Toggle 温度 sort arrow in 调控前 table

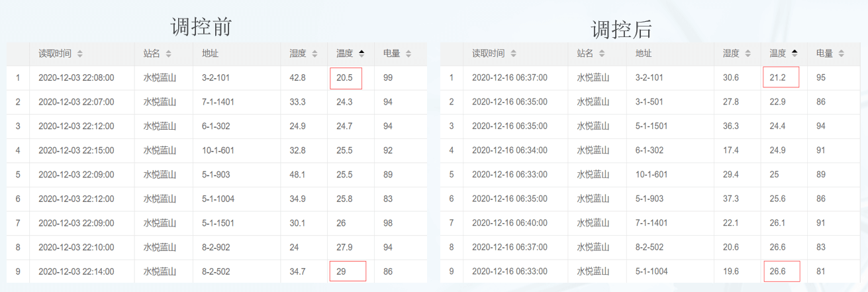click(362, 54)
